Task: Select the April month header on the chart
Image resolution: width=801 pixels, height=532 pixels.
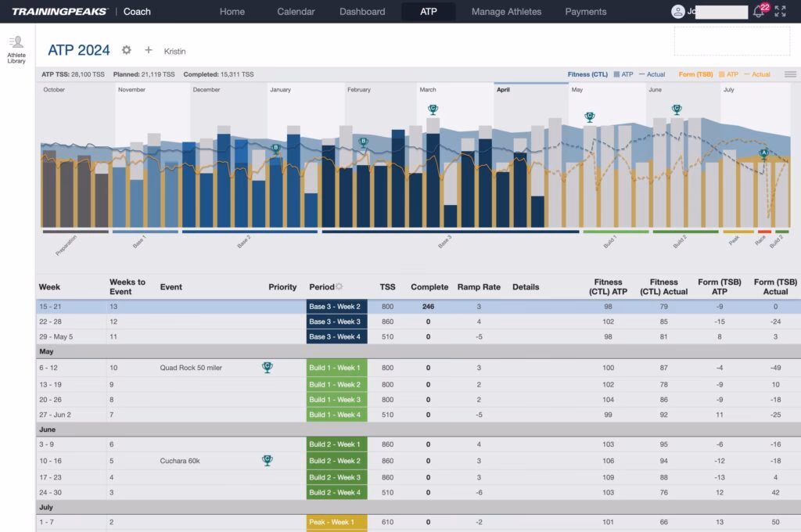Action: pyautogui.click(x=504, y=90)
